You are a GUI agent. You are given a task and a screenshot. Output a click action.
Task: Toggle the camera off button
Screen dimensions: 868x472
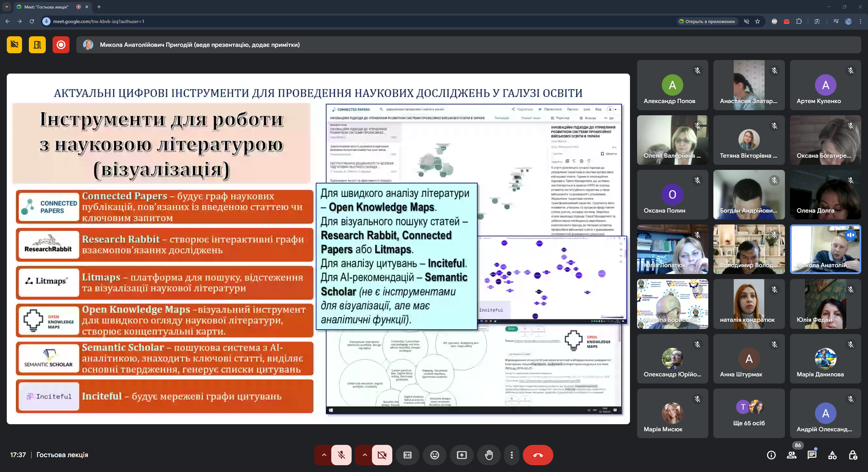(382, 455)
